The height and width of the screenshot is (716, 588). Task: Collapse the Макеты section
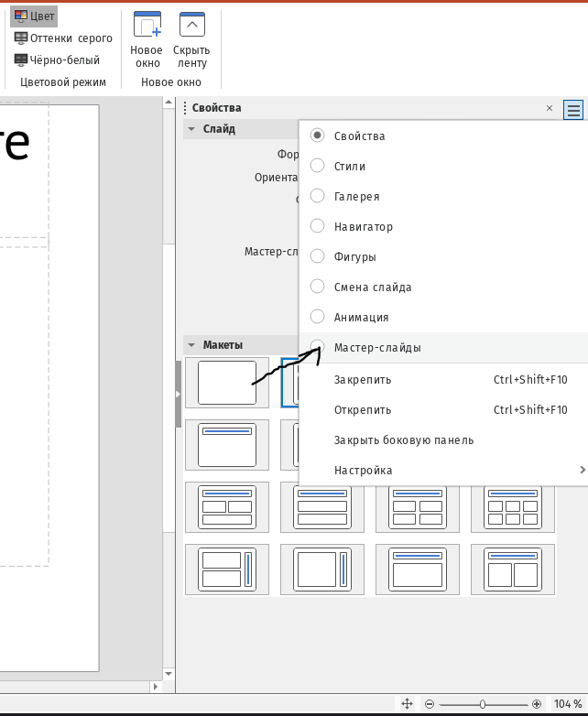[191, 345]
